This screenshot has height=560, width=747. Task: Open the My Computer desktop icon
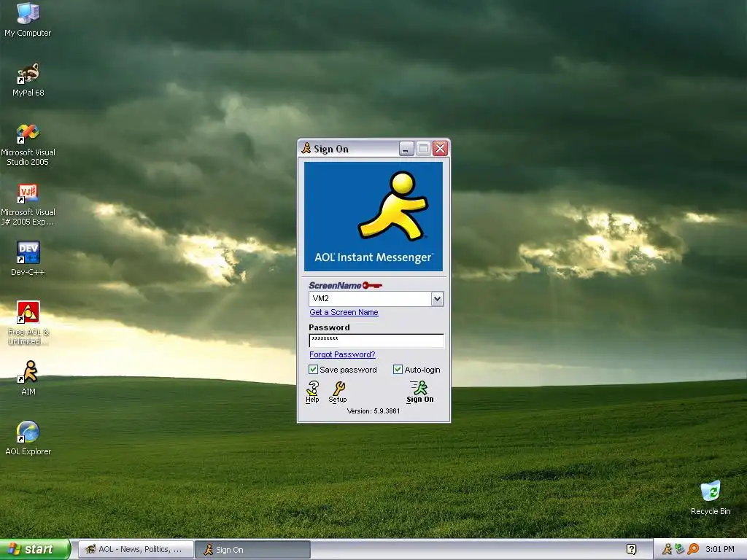click(x=28, y=19)
